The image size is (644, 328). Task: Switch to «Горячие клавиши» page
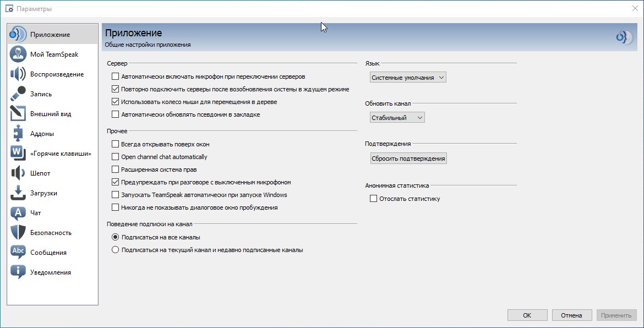tap(53, 153)
